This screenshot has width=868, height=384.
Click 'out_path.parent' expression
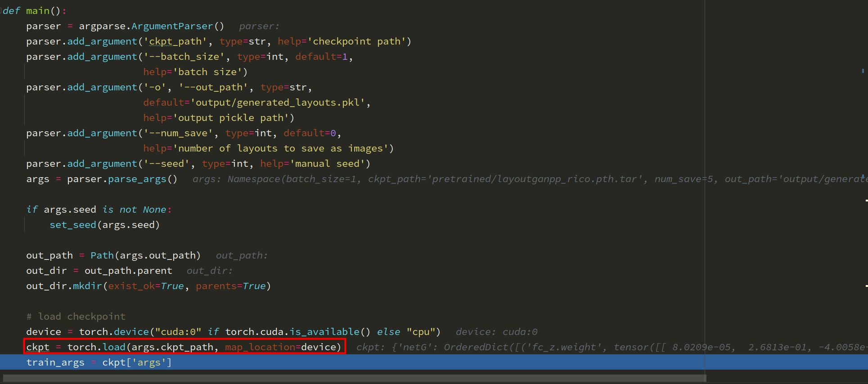click(x=128, y=271)
